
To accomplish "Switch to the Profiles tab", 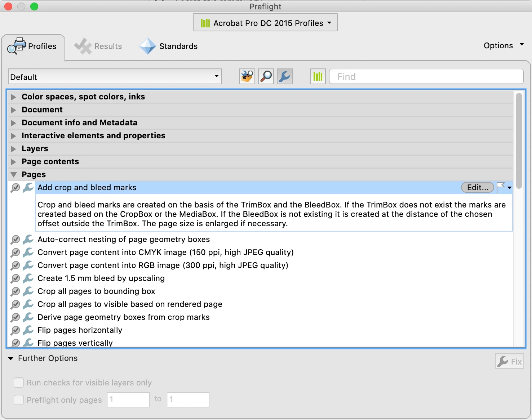I will coord(33,47).
